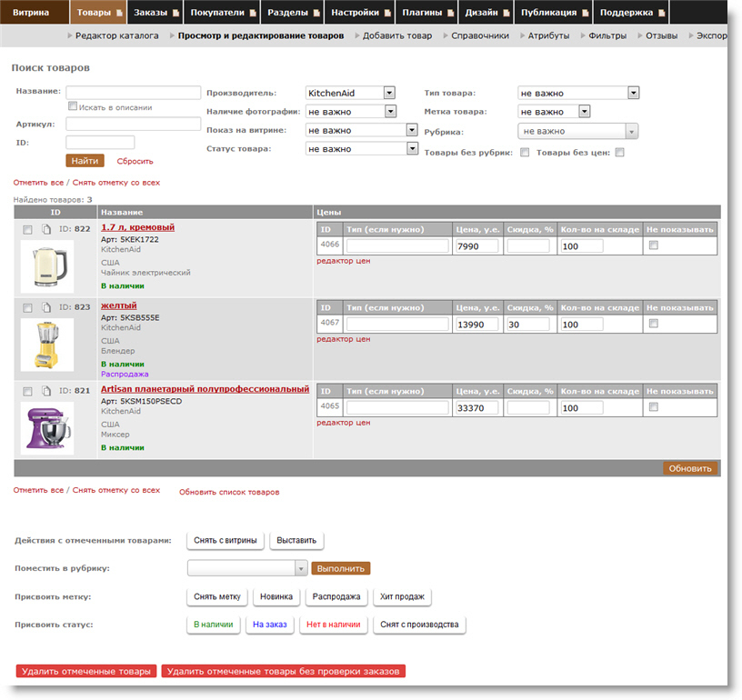This screenshot has height=700, width=742.
Task: Click the page icon on the Поддержка tab
Action: point(662,13)
